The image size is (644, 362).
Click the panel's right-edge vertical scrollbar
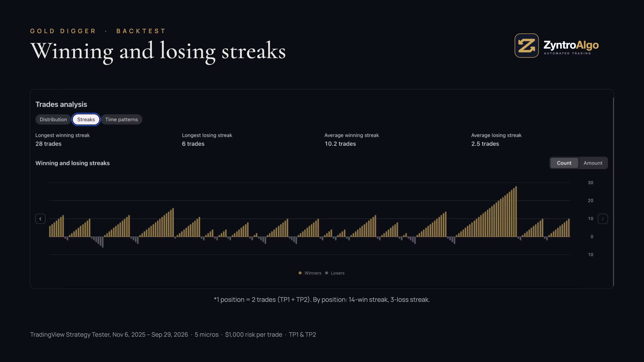(x=613, y=192)
